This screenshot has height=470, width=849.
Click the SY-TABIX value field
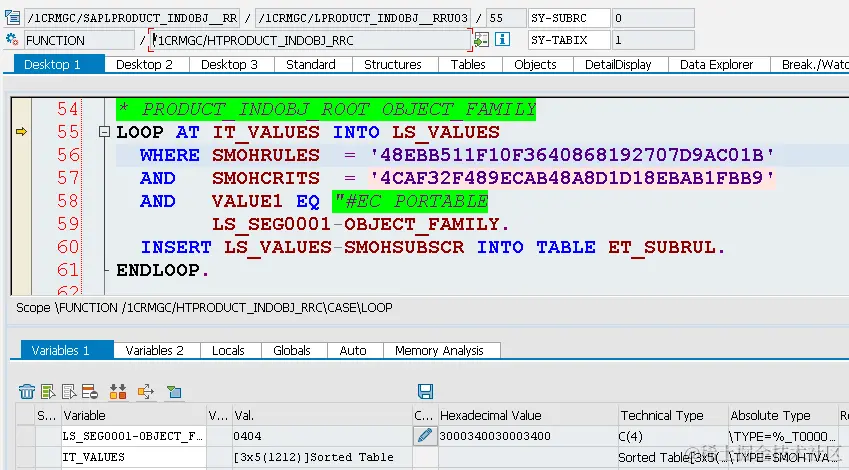(653, 40)
